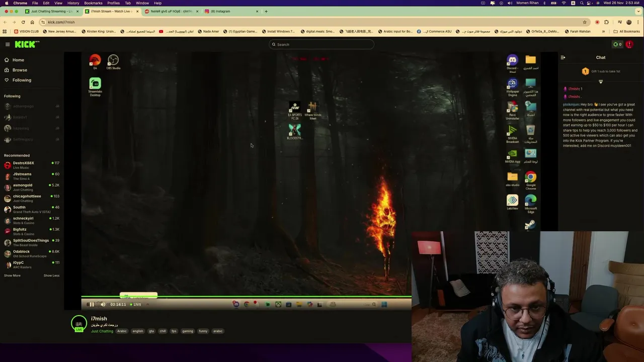644x362 pixels.
Task: Go to Chrome home page
Action: (32, 22)
